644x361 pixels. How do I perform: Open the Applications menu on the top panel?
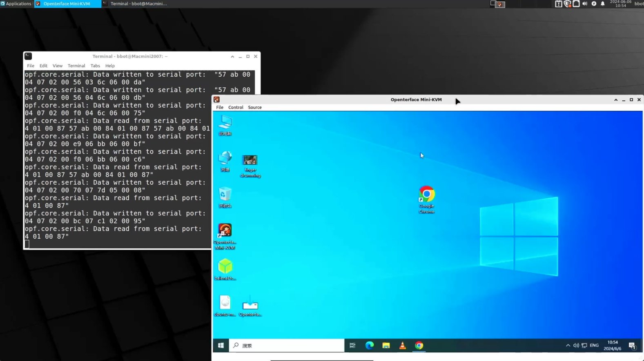(x=16, y=4)
